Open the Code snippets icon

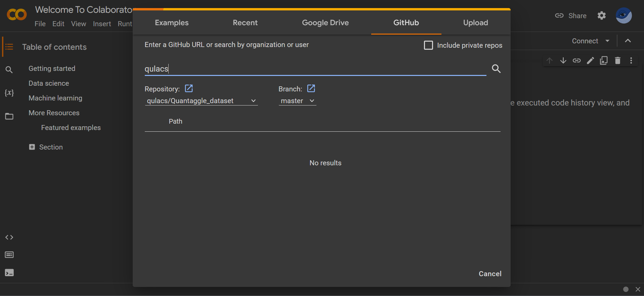9,237
